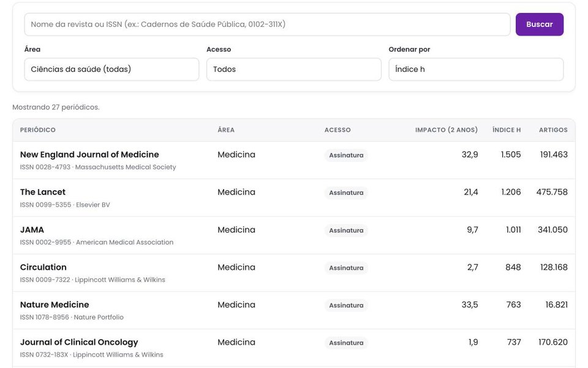Click Medicina area in The Lancet row
Image resolution: width=588 pixels, height=368 pixels.
coord(236,192)
